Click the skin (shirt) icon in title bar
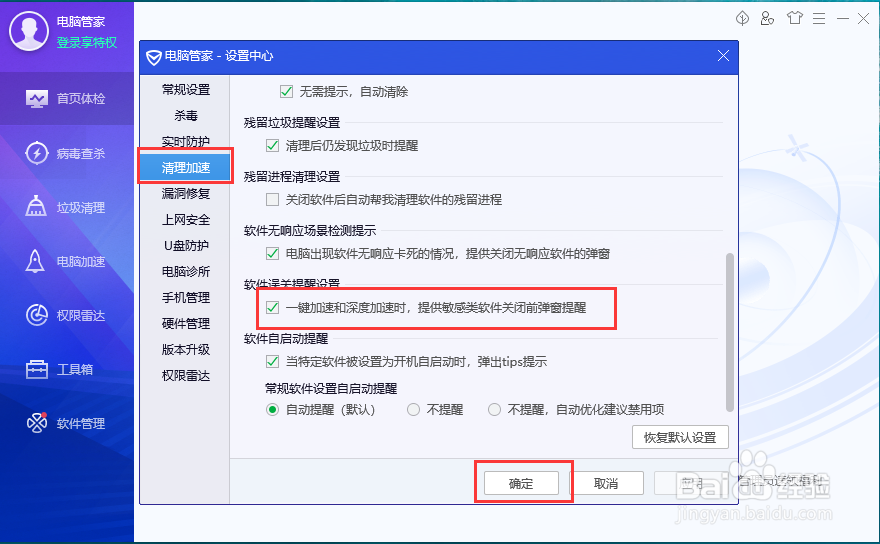The width and height of the screenshot is (880, 544). (794, 19)
